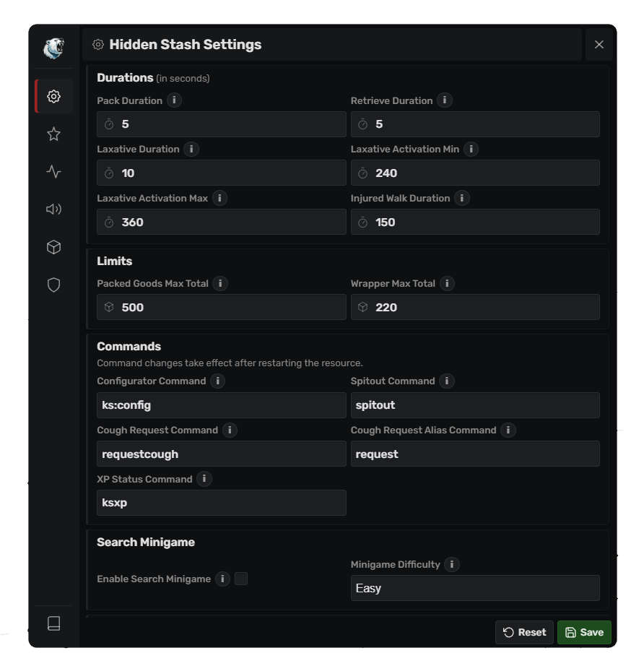Open the book documentation icon
Viewport: 644px width, 666px height.
coord(53,623)
